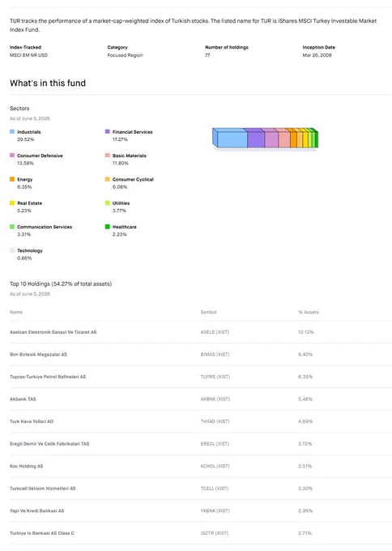Click the TCELL (XIST) symbol
The height and width of the screenshot is (551, 392).
215,489
